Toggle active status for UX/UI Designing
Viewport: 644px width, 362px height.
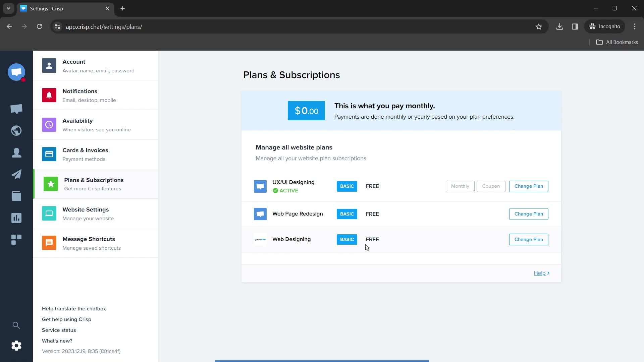[x=285, y=190]
